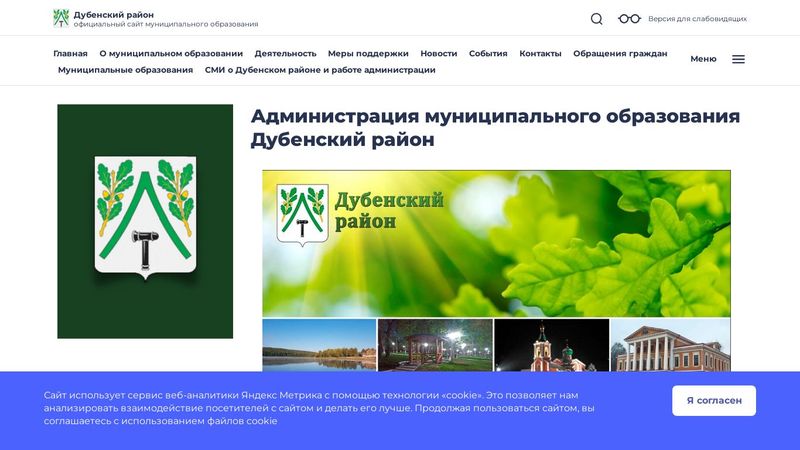Open the hamburger menu icon

(x=738, y=59)
